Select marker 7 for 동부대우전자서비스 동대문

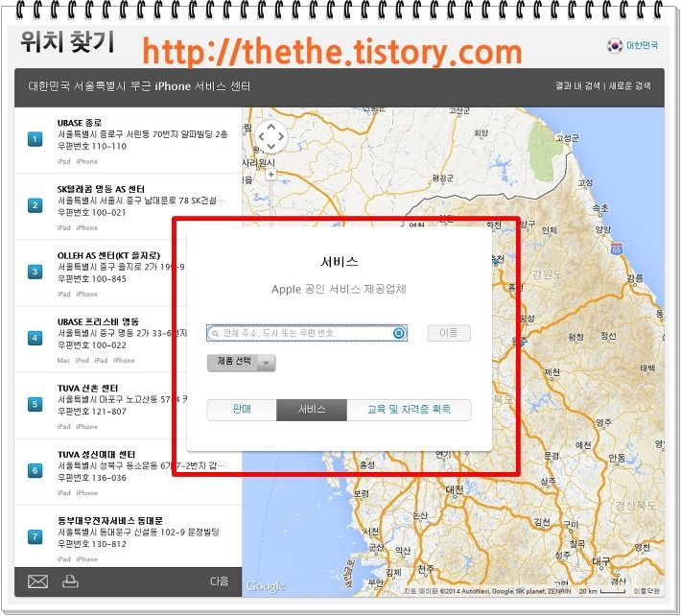point(35,537)
